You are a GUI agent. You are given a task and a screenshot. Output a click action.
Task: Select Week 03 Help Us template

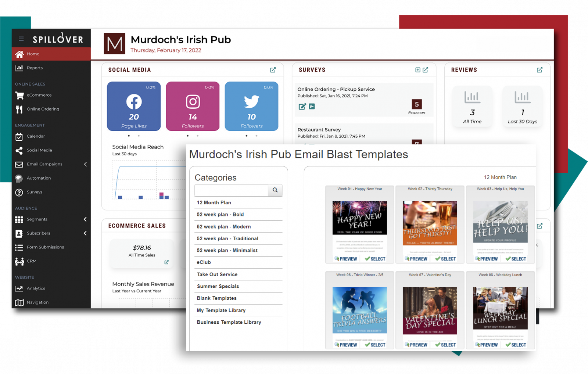coord(516,259)
